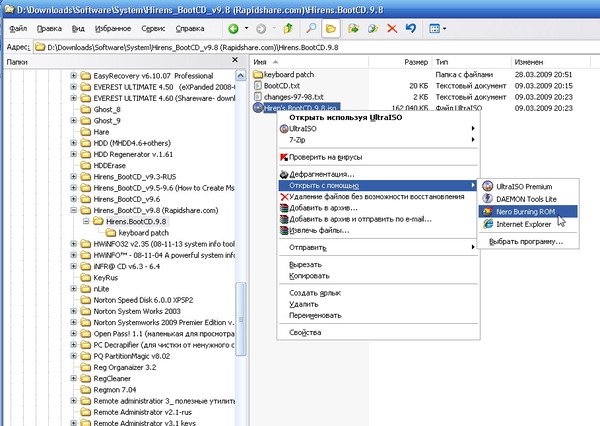Screen dimensions: 600x426
Task: Choose Дефрагментация... in context menu
Action: coord(378,174)
